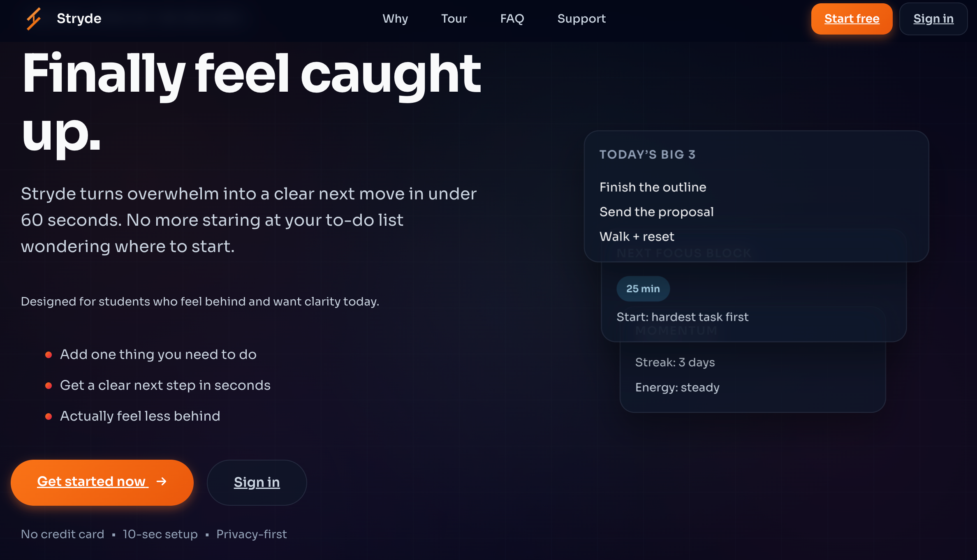
Task: Select the Send the proposal task
Action: point(656,212)
